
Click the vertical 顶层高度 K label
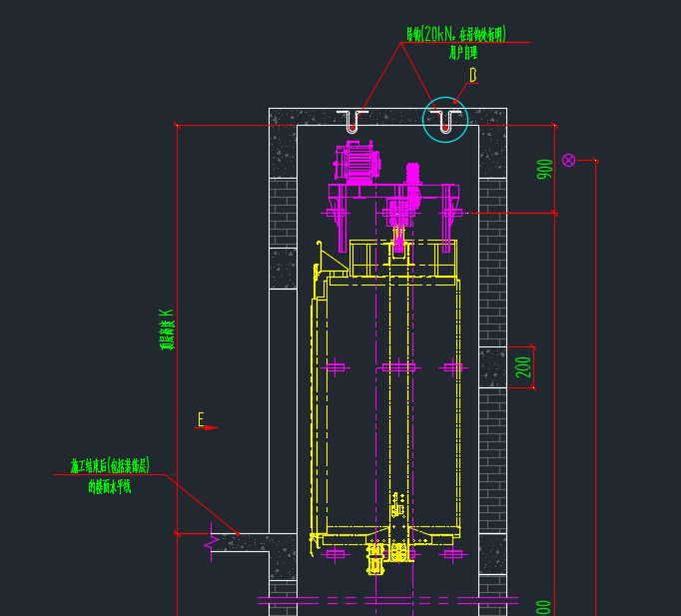[167, 329]
